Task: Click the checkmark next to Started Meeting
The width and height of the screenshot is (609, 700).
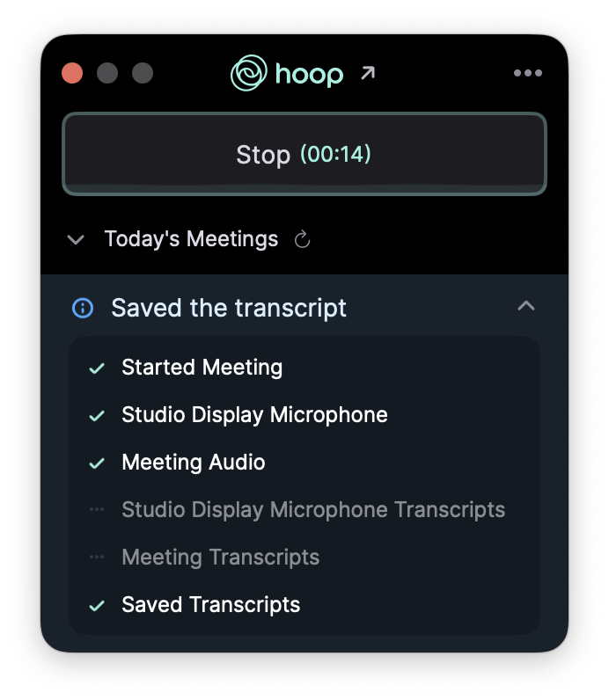Action: 97,368
